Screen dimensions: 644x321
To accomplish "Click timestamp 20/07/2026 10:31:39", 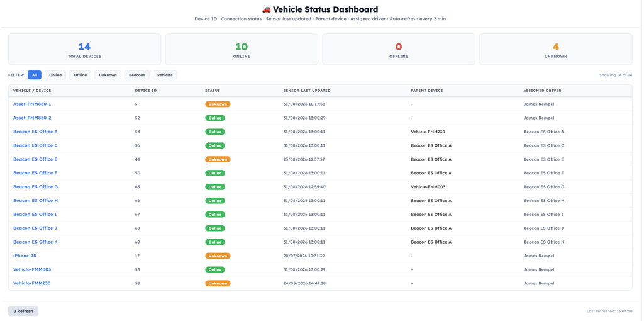I will [304, 256].
